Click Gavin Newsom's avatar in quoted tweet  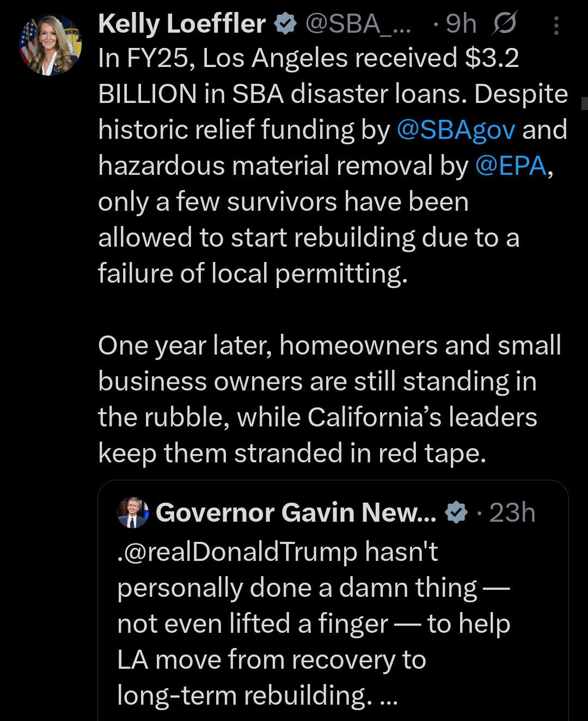(132, 512)
